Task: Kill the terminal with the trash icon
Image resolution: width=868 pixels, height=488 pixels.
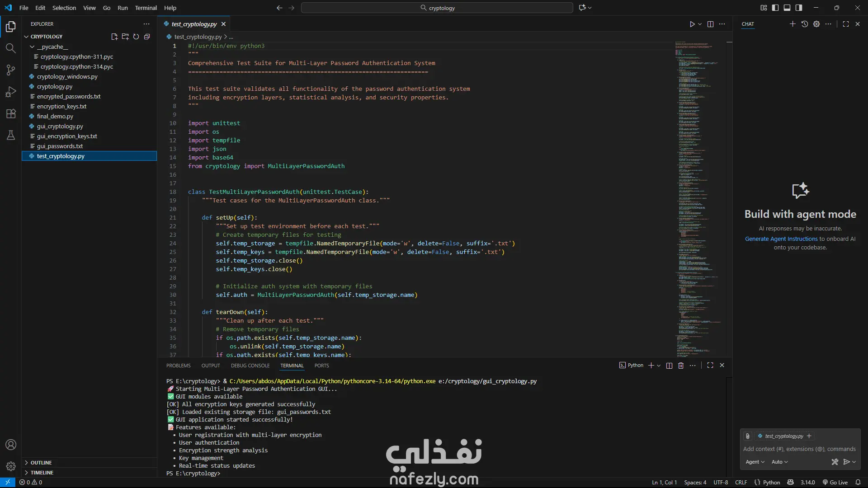Action: [x=681, y=366]
